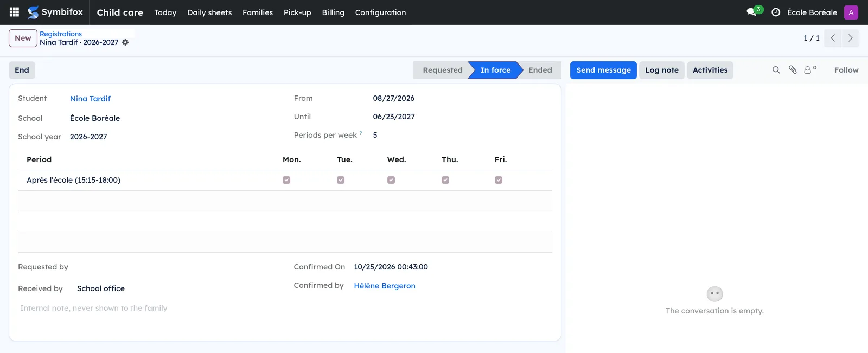Open the activities clock icon
The height and width of the screenshot is (353, 868).
[x=776, y=12]
